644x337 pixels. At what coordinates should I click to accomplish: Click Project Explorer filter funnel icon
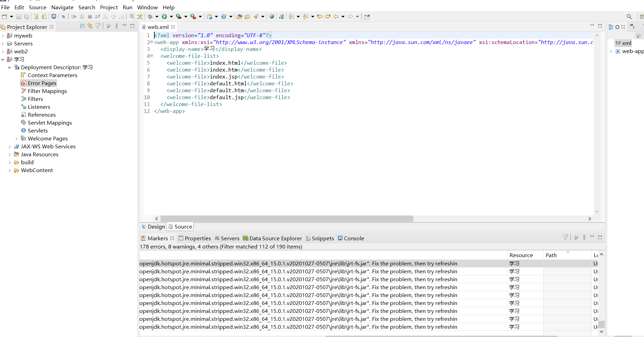(98, 26)
